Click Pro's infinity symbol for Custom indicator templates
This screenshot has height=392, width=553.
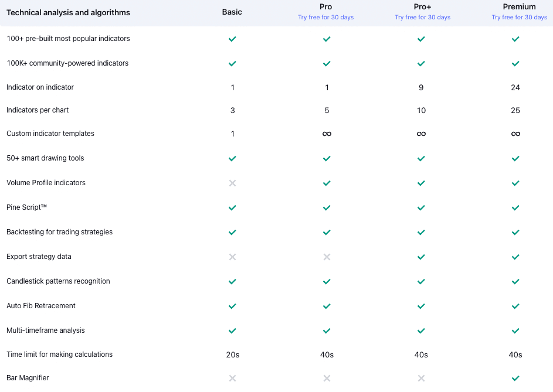pyautogui.click(x=327, y=134)
